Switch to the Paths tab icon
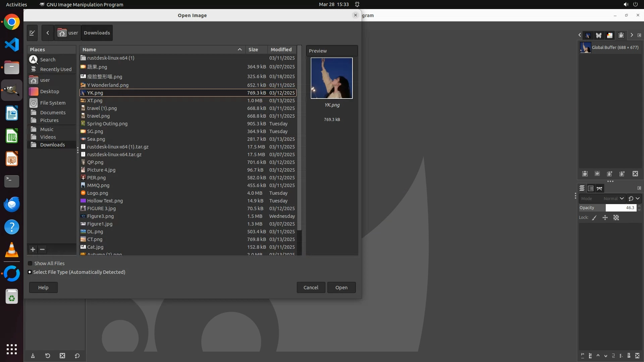This screenshot has height=362, width=644. (599, 188)
